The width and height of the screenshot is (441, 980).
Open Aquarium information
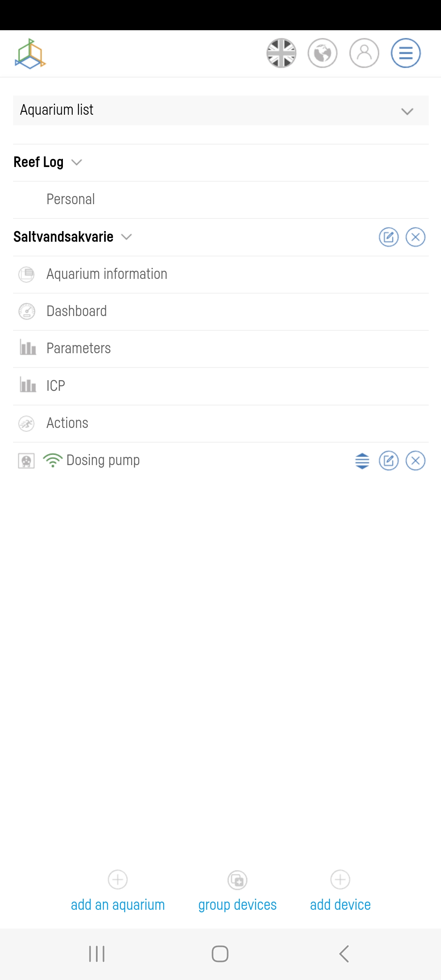click(107, 274)
